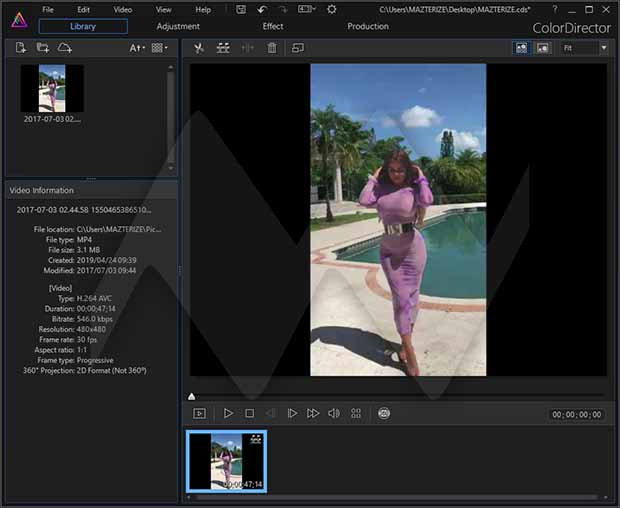Open the Video menu
The height and width of the screenshot is (508, 620).
click(123, 9)
